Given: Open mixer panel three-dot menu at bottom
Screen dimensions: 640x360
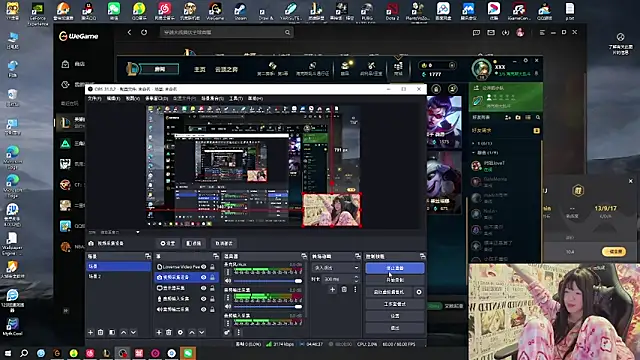Looking at the screenshot, I should click(x=239, y=332).
